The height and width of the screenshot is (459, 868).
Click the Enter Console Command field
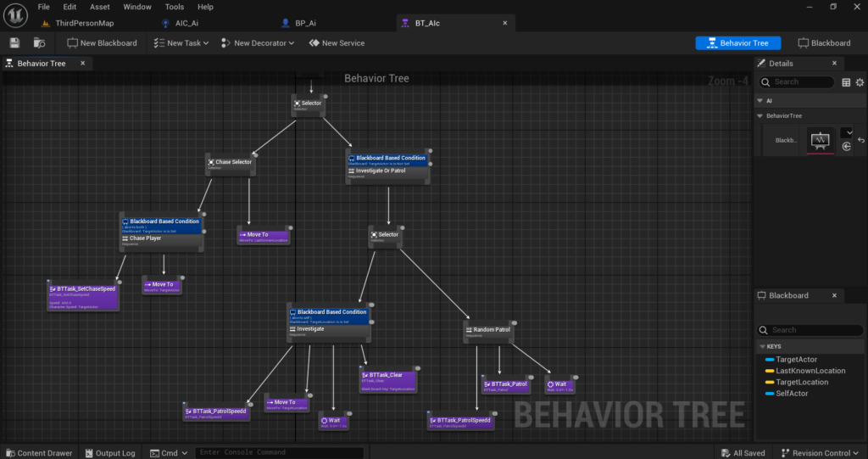280,452
